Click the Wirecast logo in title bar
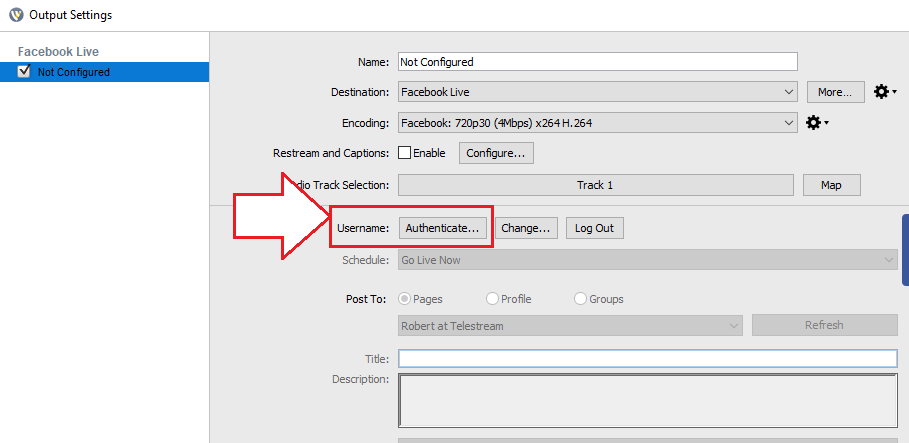 16,15
